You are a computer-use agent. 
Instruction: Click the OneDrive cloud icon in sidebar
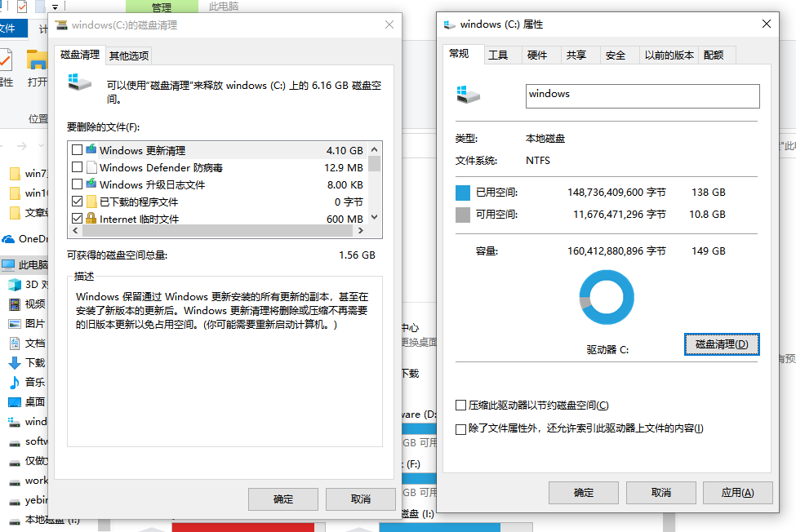(x=8, y=239)
